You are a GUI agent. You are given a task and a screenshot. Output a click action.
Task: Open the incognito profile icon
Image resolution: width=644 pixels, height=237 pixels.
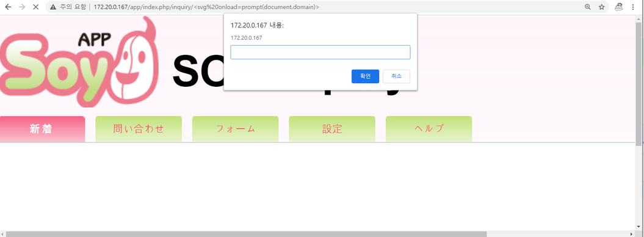coord(618,7)
